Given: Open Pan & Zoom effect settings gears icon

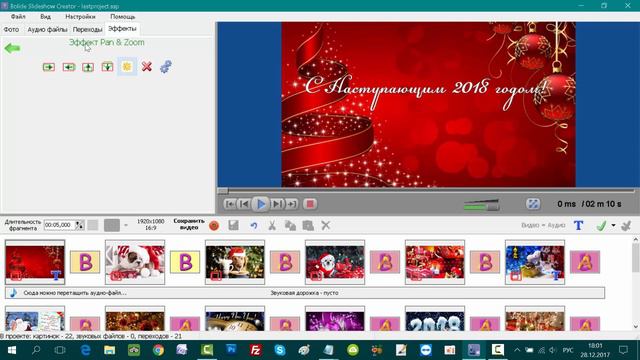Looking at the screenshot, I should [x=166, y=67].
